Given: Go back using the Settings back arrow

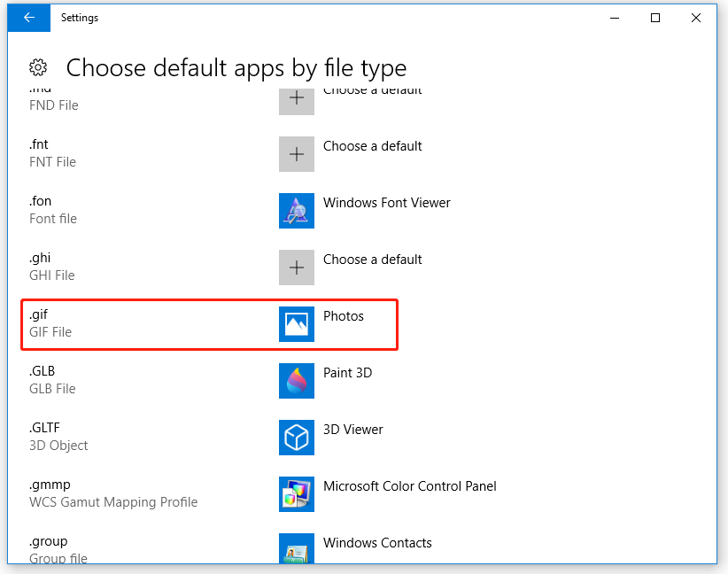Looking at the screenshot, I should click(x=29, y=18).
